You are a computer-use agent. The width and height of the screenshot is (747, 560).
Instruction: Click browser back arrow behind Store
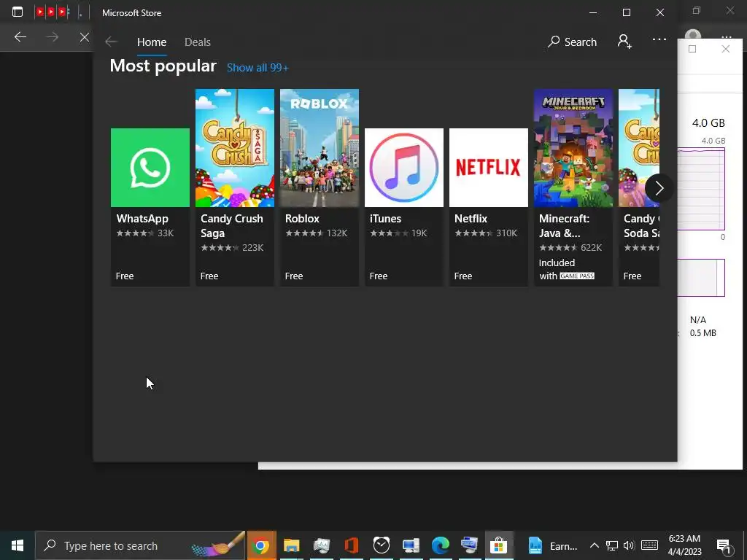pos(20,36)
